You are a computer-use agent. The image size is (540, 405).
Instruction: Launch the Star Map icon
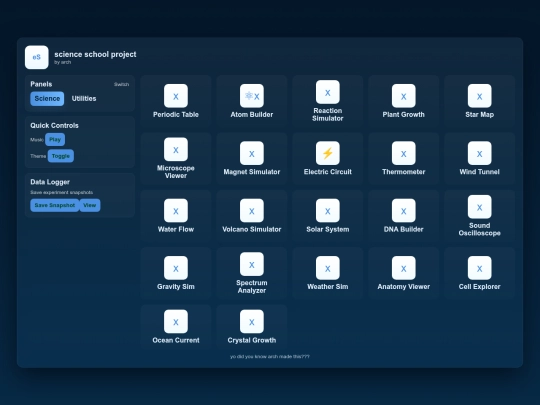coord(479,96)
